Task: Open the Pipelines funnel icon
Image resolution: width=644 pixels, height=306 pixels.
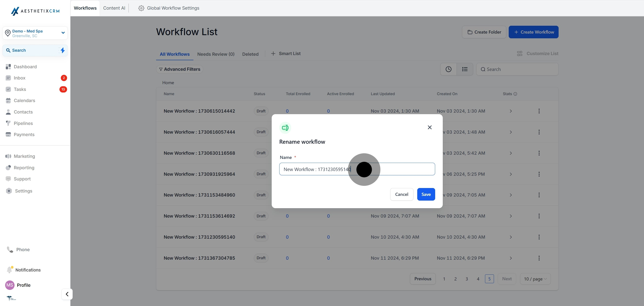Action: [x=8, y=123]
